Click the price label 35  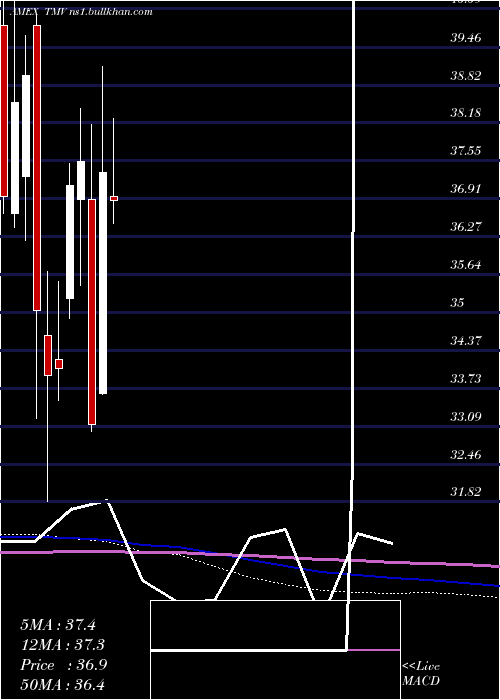458,303
